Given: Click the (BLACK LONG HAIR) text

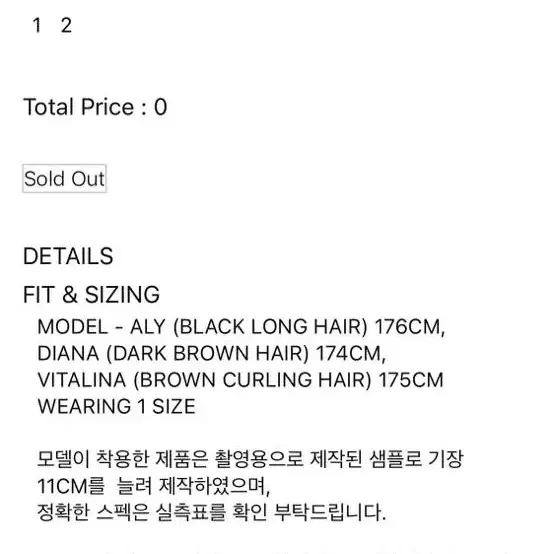Looking at the screenshot, I should 270,326.
